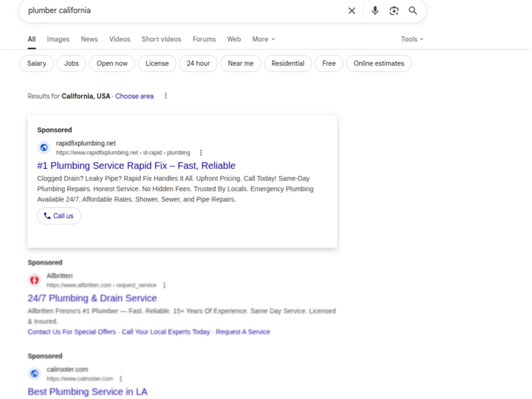Open calirooter.com ad options menu
This screenshot has width=532, height=399.
pos(121,379)
